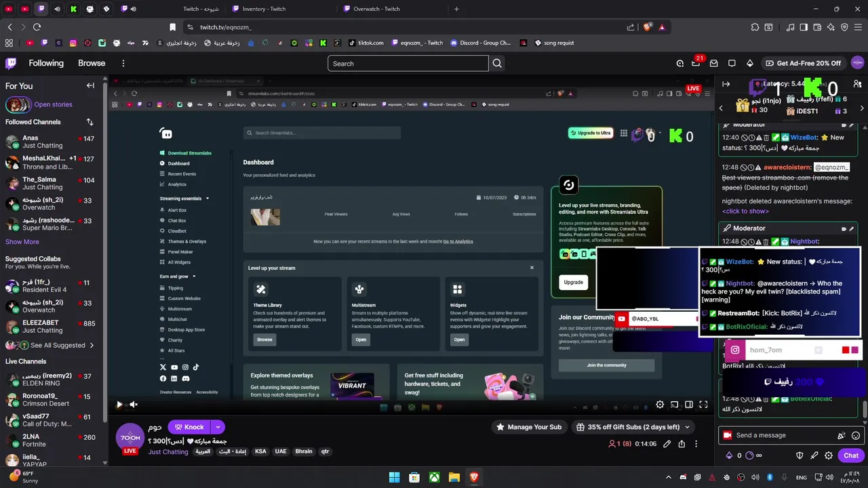Open moderation shield icon in chat
The width and height of the screenshot is (868, 488).
click(x=800, y=455)
